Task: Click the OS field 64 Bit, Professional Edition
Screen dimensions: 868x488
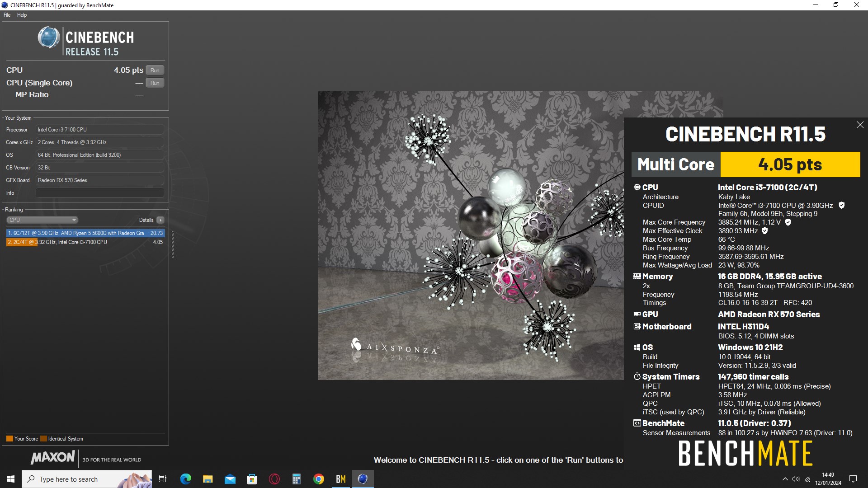Action: pyautogui.click(x=100, y=155)
